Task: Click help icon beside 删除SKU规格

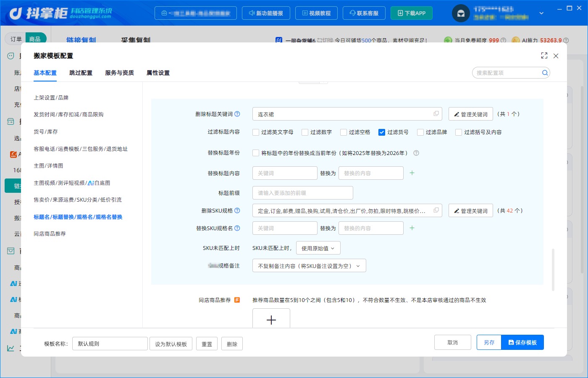Action: click(237, 210)
